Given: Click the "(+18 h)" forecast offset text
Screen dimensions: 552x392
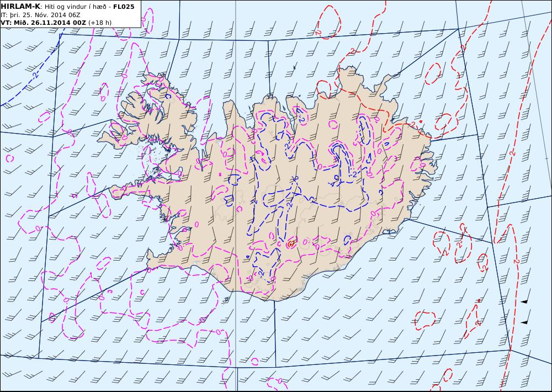Looking at the screenshot, I should pyautogui.click(x=99, y=23).
